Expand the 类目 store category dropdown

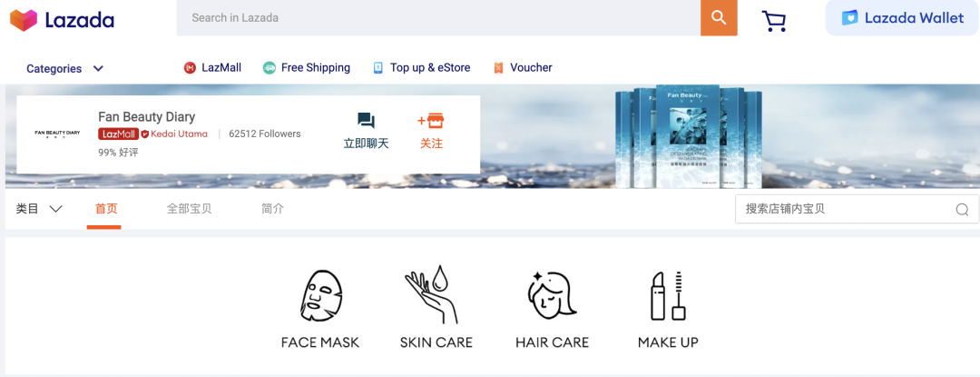(x=39, y=209)
